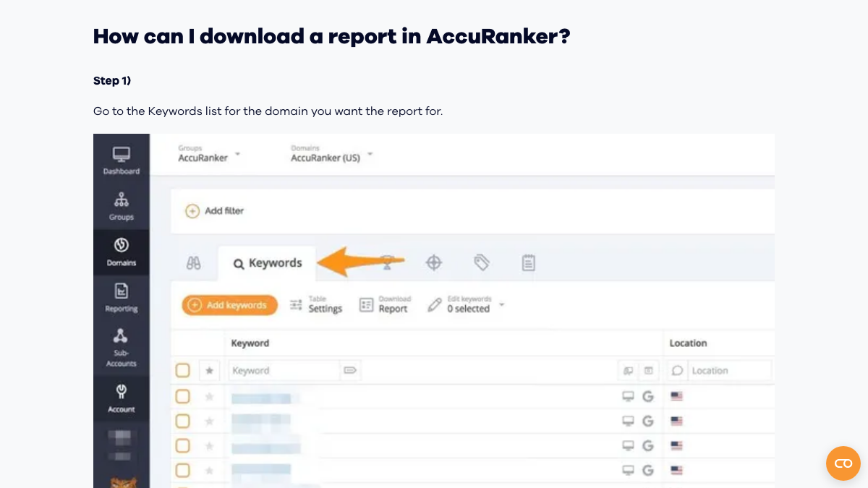Star the first keyword row
This screenshot has width=868, height=488.
210,396
